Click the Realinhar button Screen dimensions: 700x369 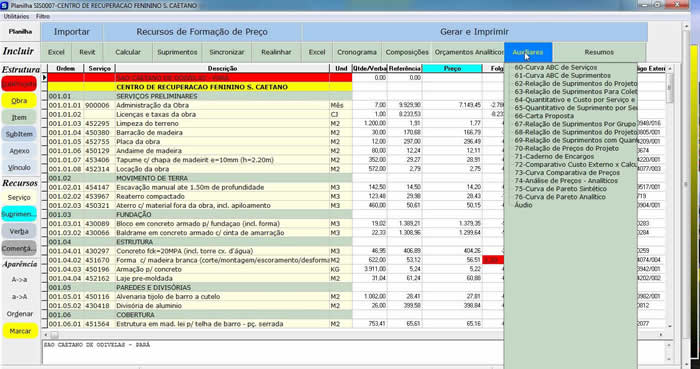point(276,52)
